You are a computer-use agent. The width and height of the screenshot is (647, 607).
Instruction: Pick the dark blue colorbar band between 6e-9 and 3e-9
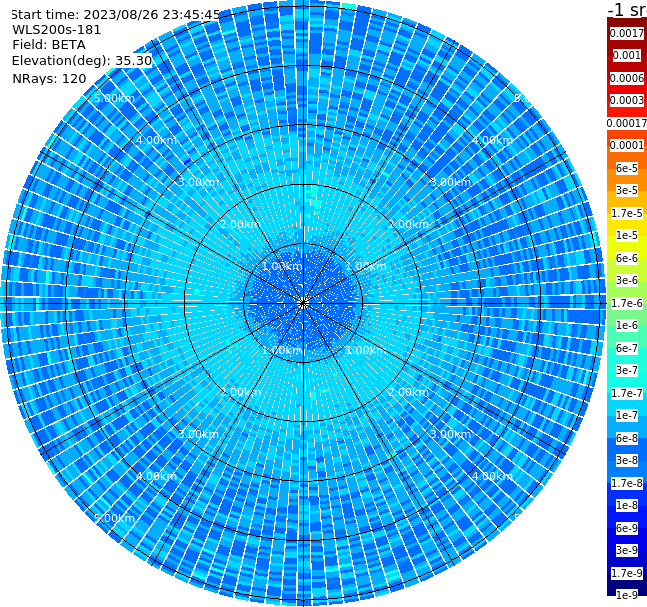(x=627, y=539)
